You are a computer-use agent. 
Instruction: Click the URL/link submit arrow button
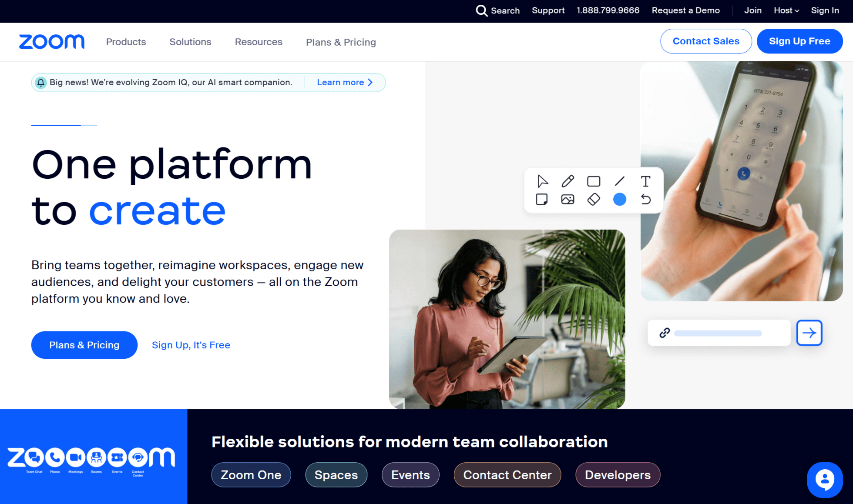click(x=810, y=332)
